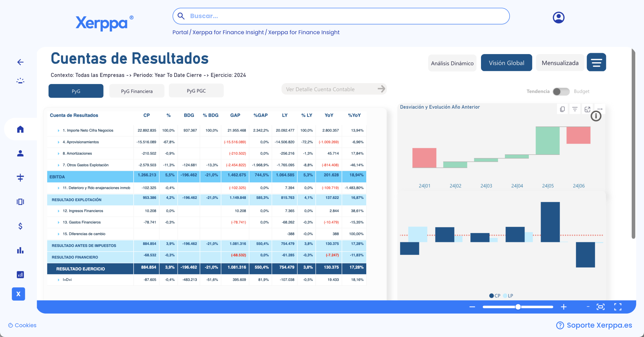
Task: Switch to PyG Financiera tab
Action: (x=137, y=91)
